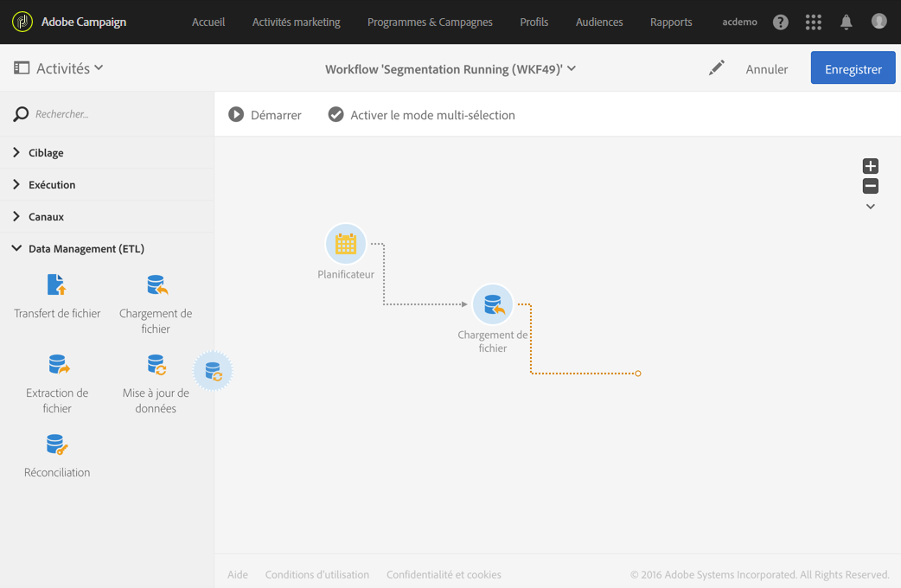Click the Enregistrer button
Viewport: 901px width, 588px height.
click(853, 69)
